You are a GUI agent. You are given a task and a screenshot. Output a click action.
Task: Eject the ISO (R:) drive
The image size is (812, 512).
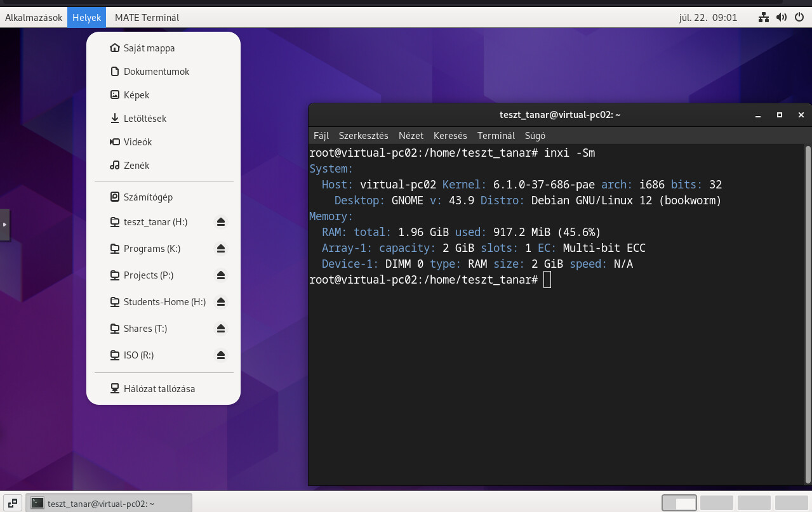(x=220, y=355)
